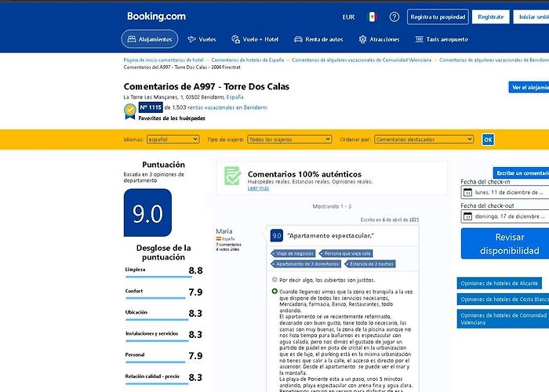Click the Mexico flag language icon
Viewport: 549px width, 392px height.
[x=372, y=16]
